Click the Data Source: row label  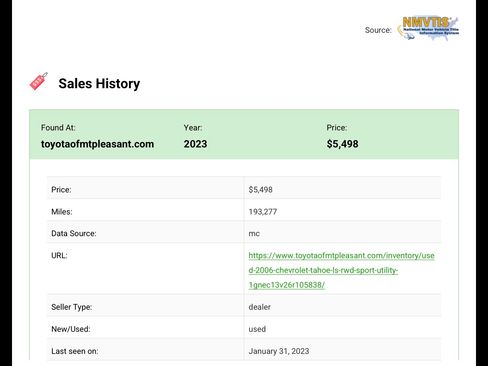[74, 234]
